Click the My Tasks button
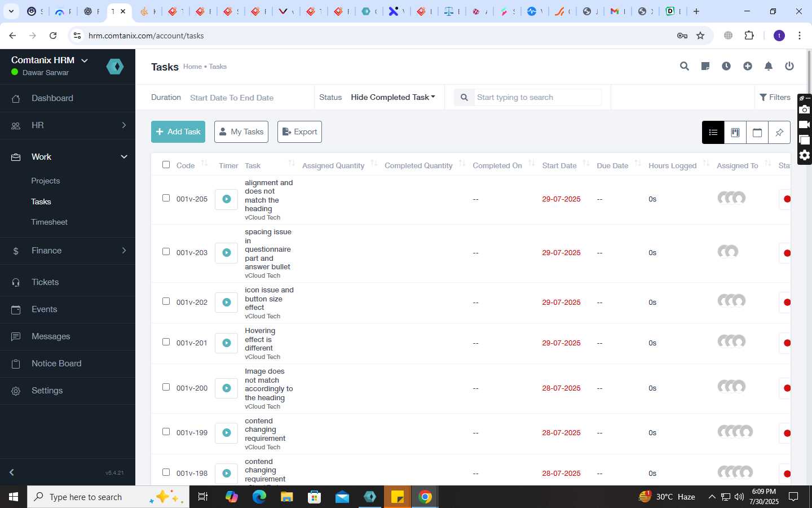Screen dimensions: 812x508 click(x=241, y=132)
